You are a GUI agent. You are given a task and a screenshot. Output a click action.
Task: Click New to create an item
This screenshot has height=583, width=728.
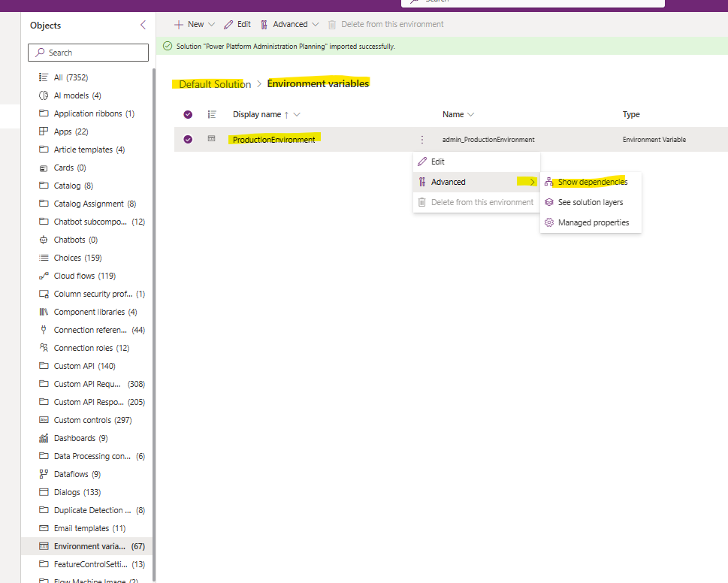[192, 24]
